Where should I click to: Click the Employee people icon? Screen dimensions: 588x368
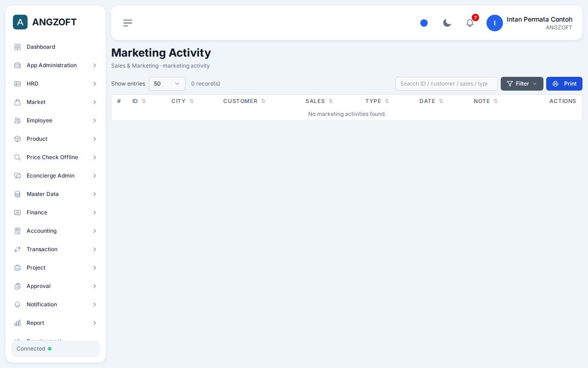[17, 121]
